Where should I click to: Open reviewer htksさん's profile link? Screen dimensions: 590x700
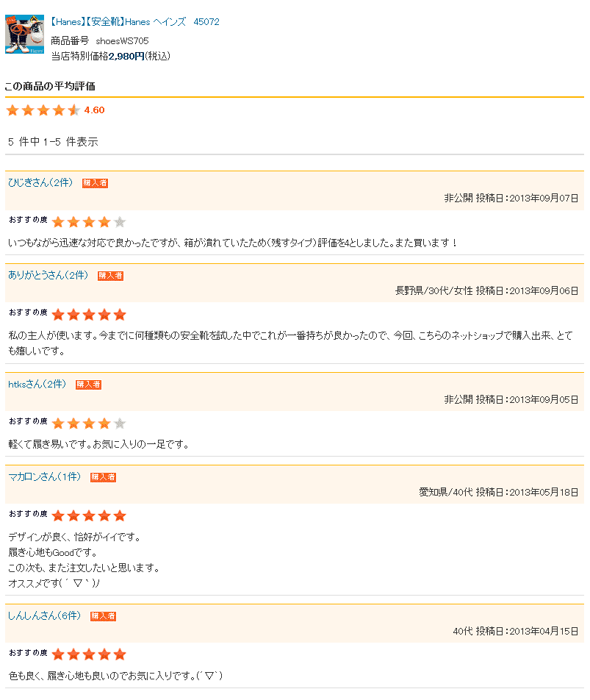37,385
